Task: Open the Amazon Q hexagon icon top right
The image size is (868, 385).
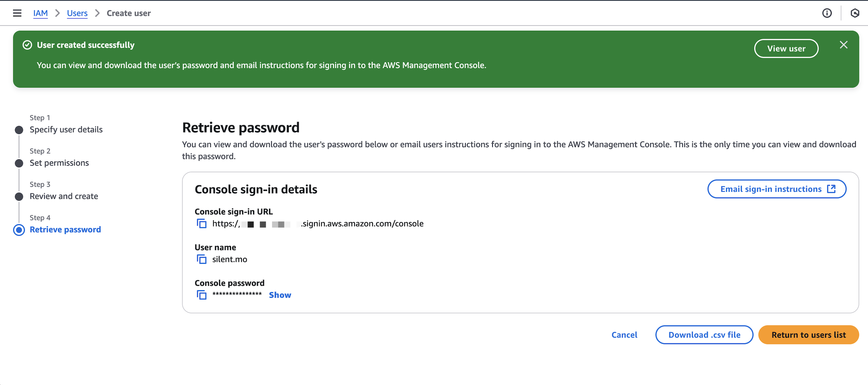Action: [x=855, y=13]
